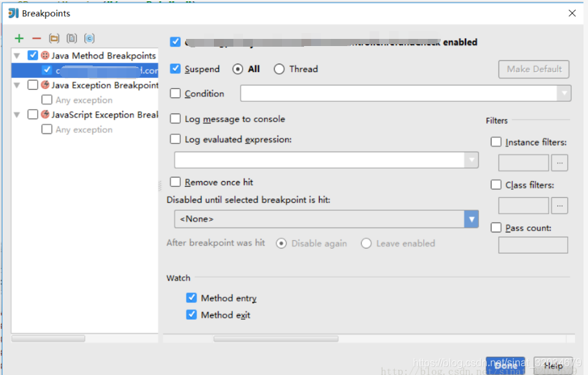Enable the Condition checkbox
Screen dimensions: 588x375
175,93
